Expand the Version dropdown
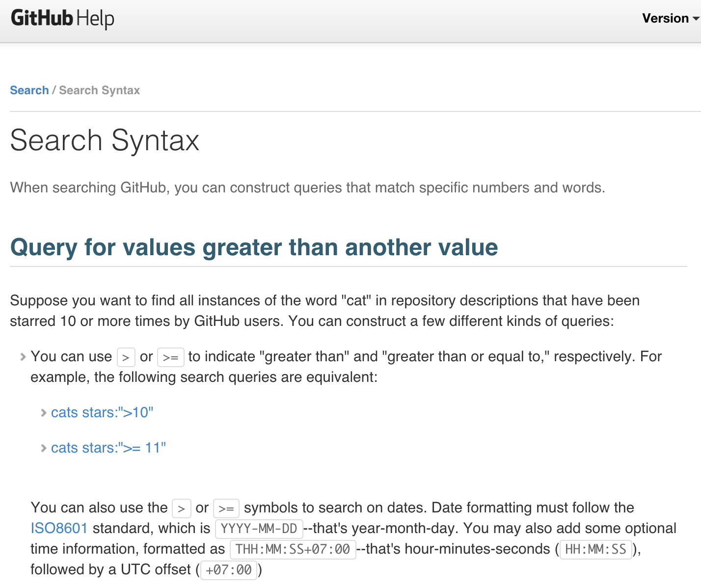The image size is (701, 588). tap(671, 18)
